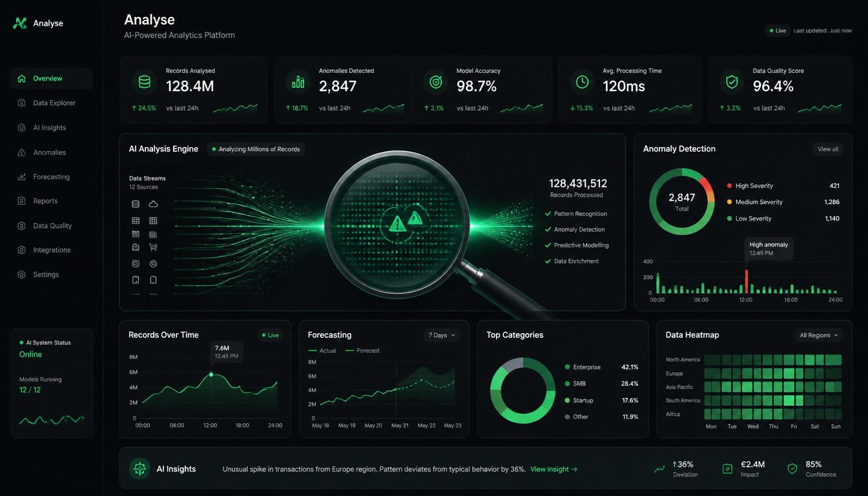Click the warning triangle in magnifying glass

[x=396, y=224]
